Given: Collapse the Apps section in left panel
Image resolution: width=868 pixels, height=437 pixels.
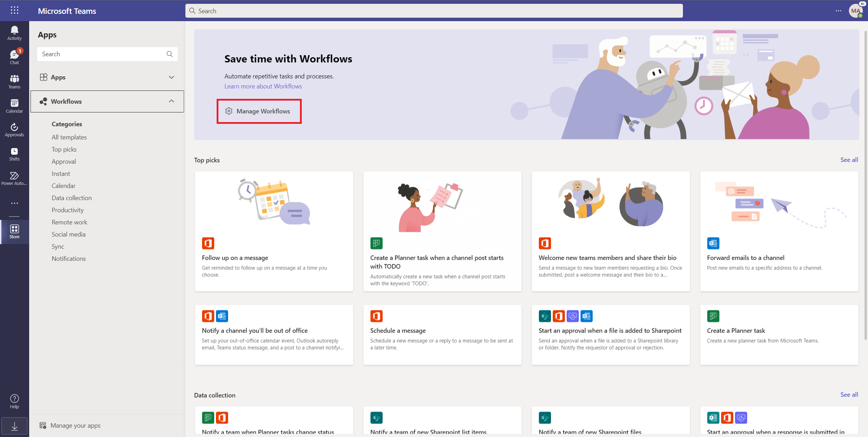Looking at the screenshot, I should [x=172, y=77].
